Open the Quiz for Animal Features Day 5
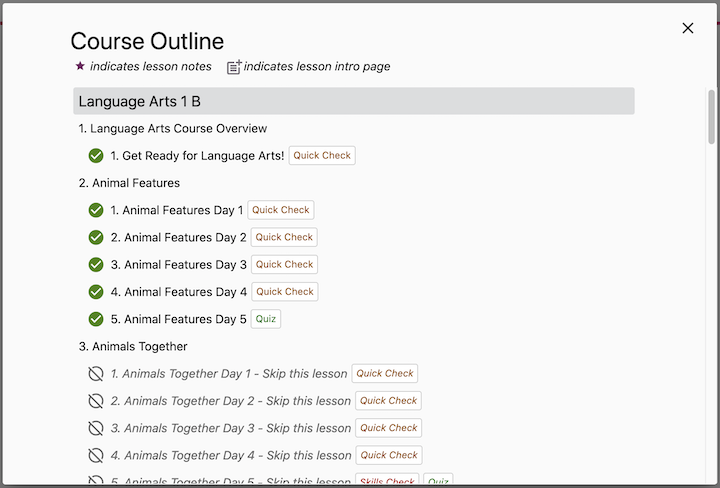Image resolution: width=720 pixels, height=488 pixels. point(266,319)
